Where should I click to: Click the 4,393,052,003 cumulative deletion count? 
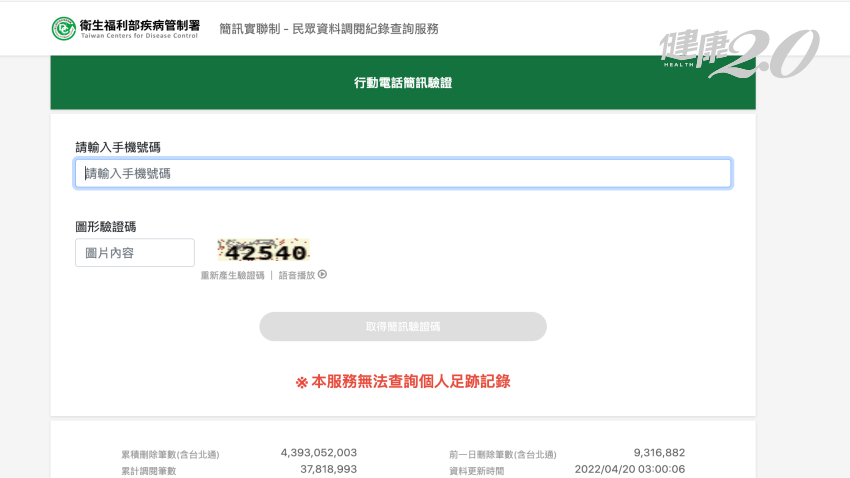click(x=318, y=453)
